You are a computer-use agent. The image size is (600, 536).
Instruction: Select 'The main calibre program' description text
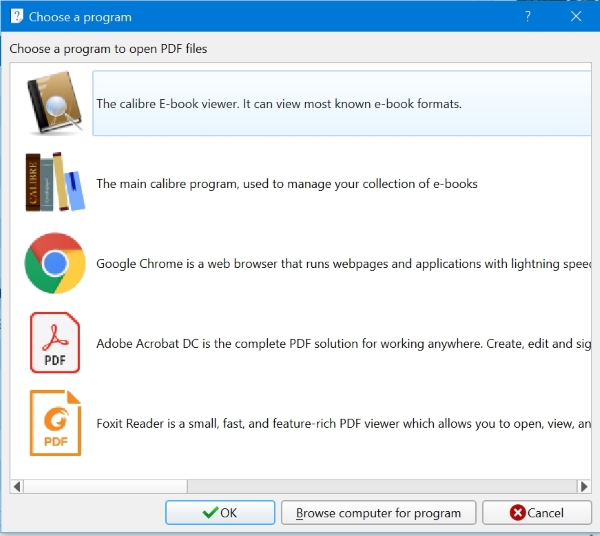tap(287, 184)
